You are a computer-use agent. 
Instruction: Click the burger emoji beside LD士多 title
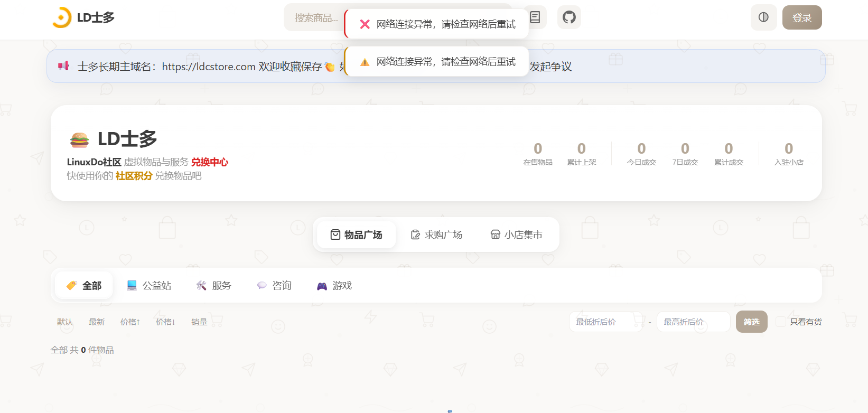click(79, 139)
